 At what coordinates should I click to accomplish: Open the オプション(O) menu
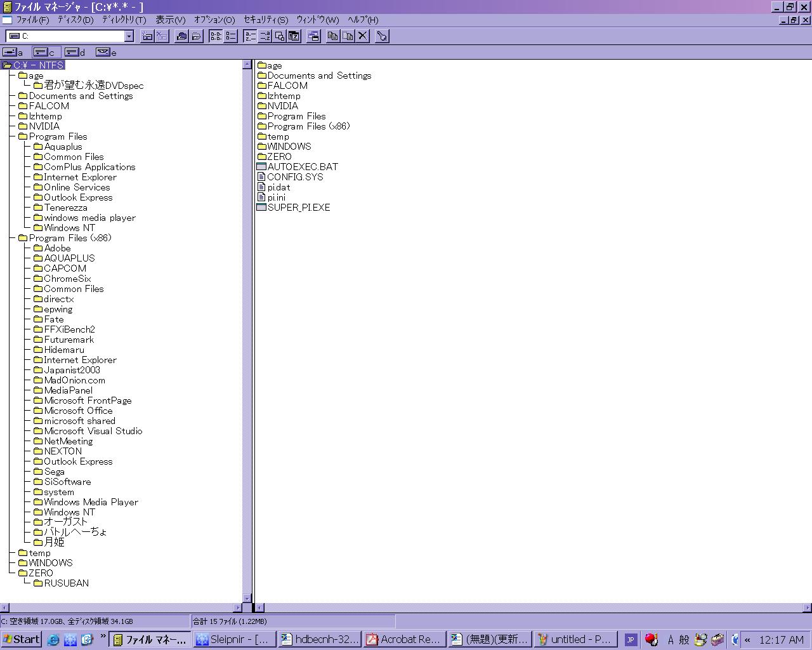click(214, 20)
